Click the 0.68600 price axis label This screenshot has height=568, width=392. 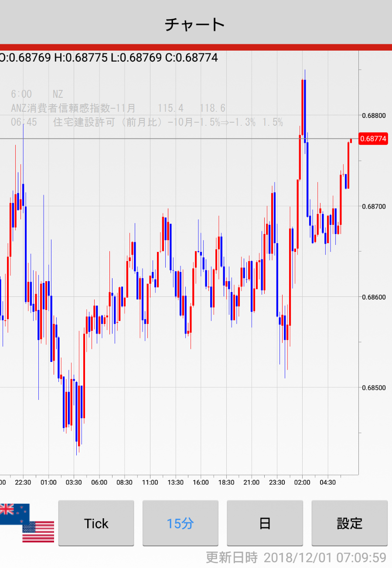374,297
